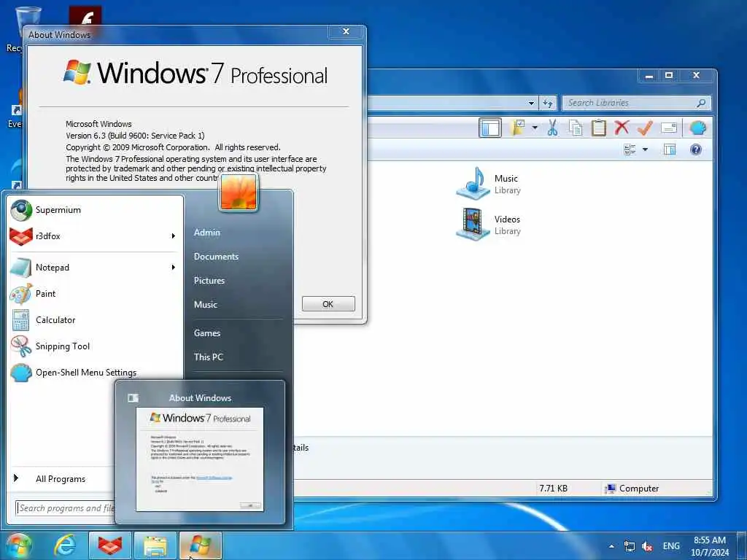The height and width of the screenshot is (560, 747).
Task: Select the Videos library icon
Action: pos(473,225)
